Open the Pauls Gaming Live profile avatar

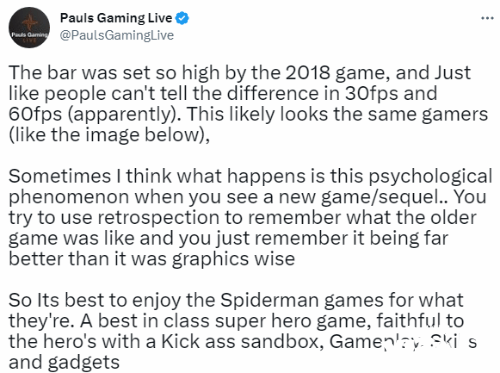[x=29, y=28]
